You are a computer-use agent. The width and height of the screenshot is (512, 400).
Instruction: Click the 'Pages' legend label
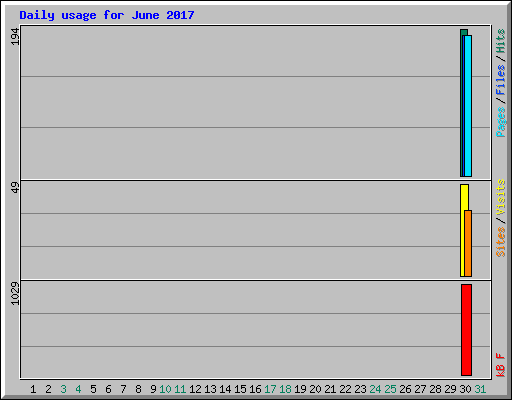coord(501,122)
